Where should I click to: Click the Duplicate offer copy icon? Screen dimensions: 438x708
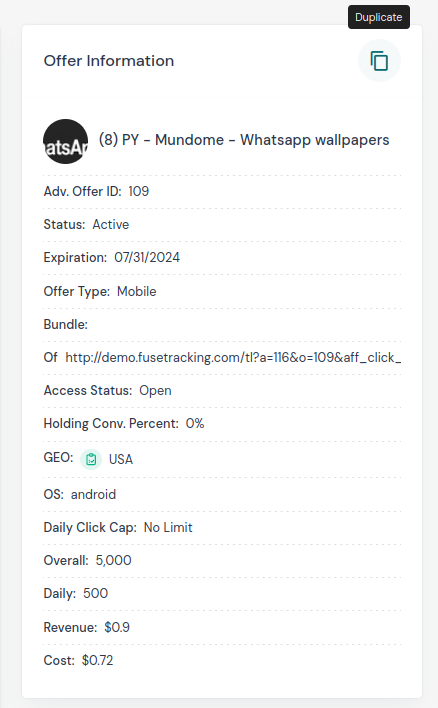[379, 61]
